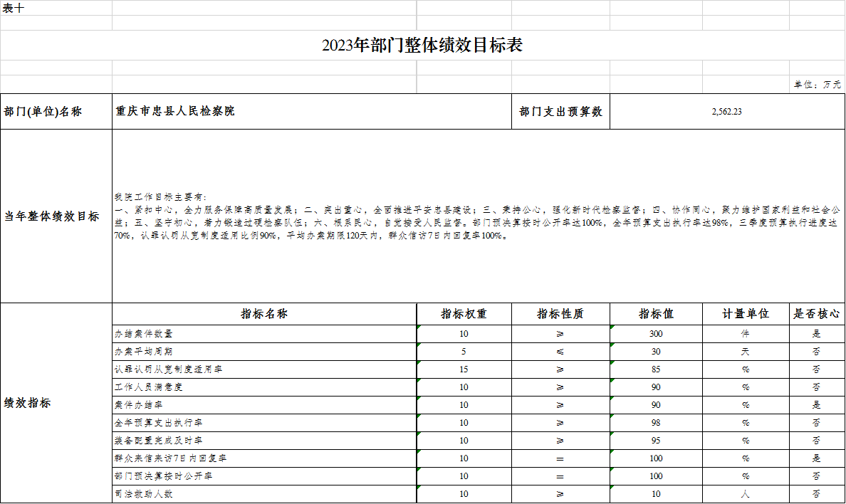Viewport: 846px width, 504px height.
Task: Select the 指标名称 column header
Action: tap(263, 314)
